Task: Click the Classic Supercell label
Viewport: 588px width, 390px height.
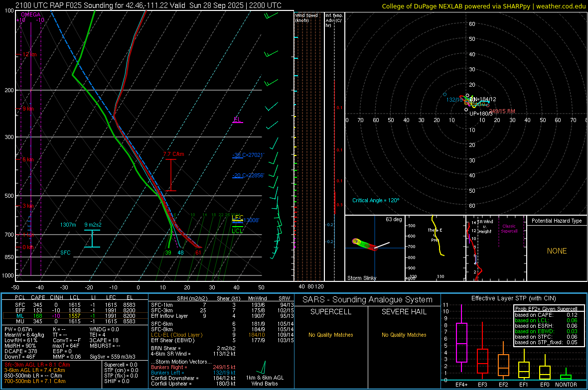Action: 509,229
